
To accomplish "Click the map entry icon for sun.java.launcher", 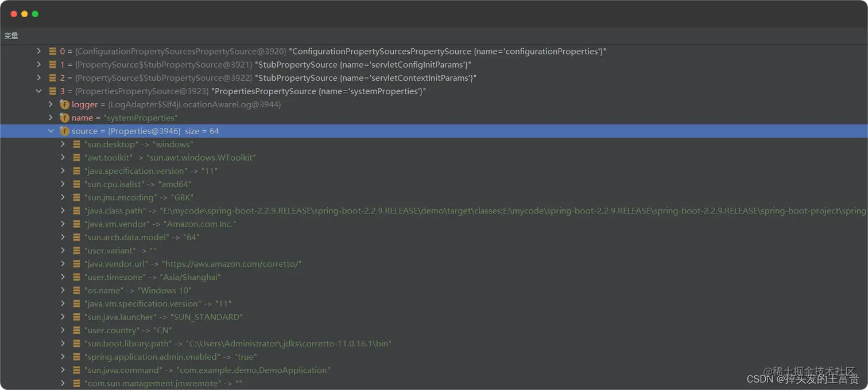I will click(x=76, y=317).
